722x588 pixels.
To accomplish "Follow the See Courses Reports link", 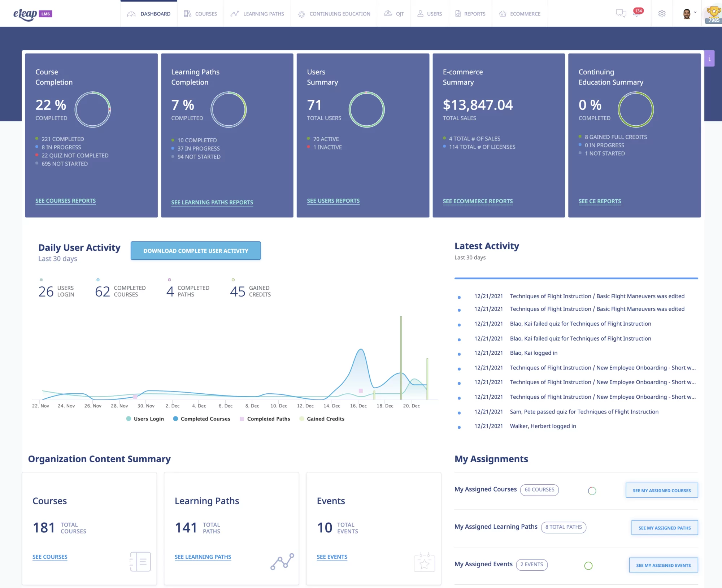I will click(66, 201).
